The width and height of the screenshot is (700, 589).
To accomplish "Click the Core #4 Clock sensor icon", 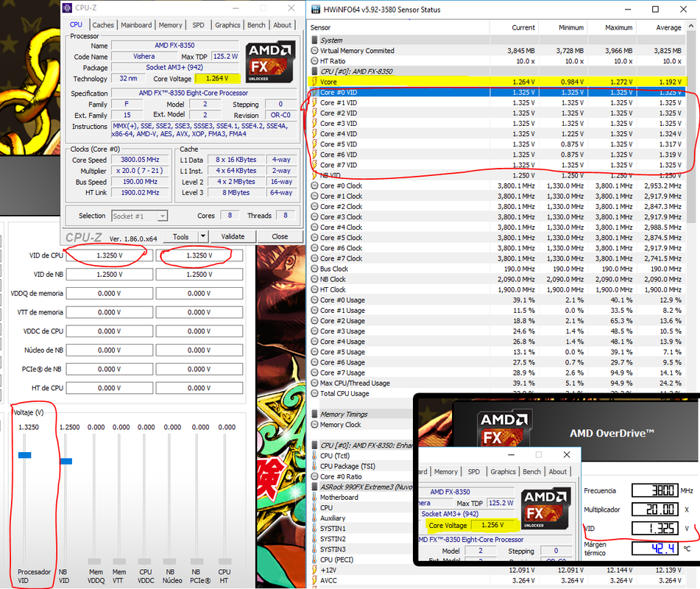I will pyautogui.click(x=315, y=228).
